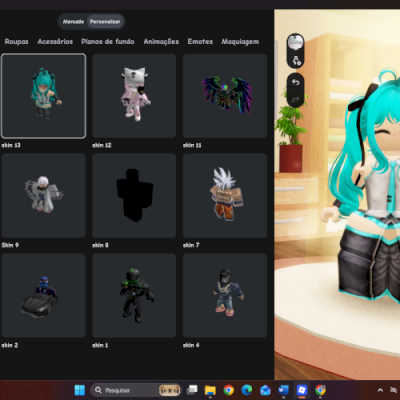The width and height of the screenshot is (400, 400).
Task: Click the 'skin 8' label text
Action: point(100,245)
